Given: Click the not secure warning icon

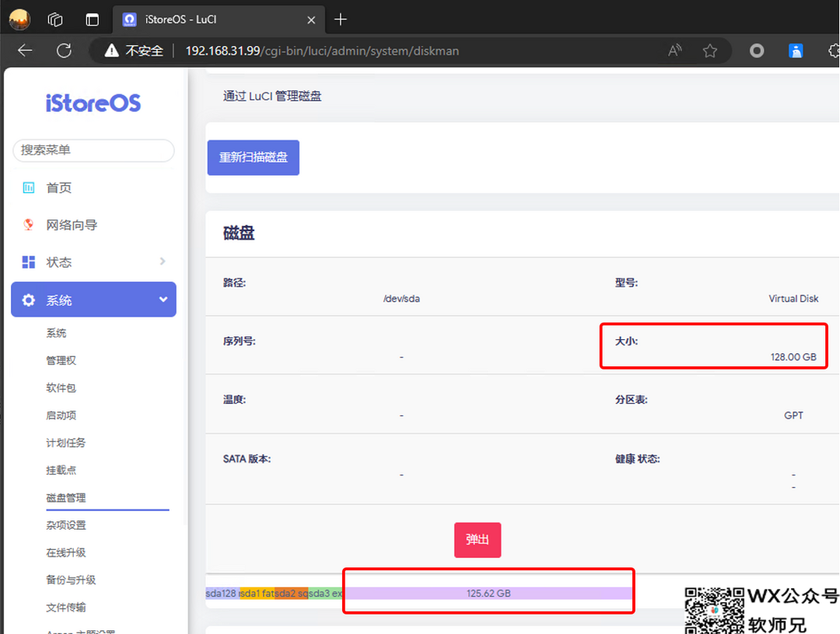Looking at the screenshot, I should [x=111, y=51].
